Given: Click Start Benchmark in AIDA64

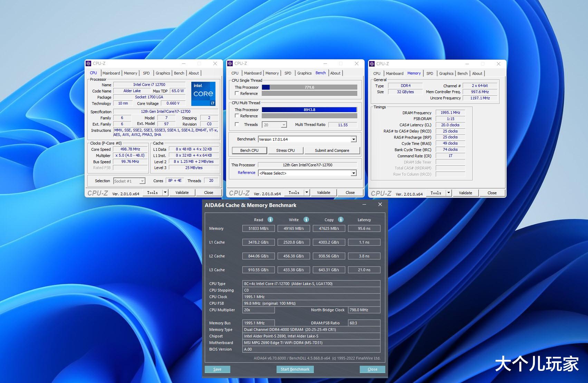Looking at the screenshot, I should tap(295, 369).
